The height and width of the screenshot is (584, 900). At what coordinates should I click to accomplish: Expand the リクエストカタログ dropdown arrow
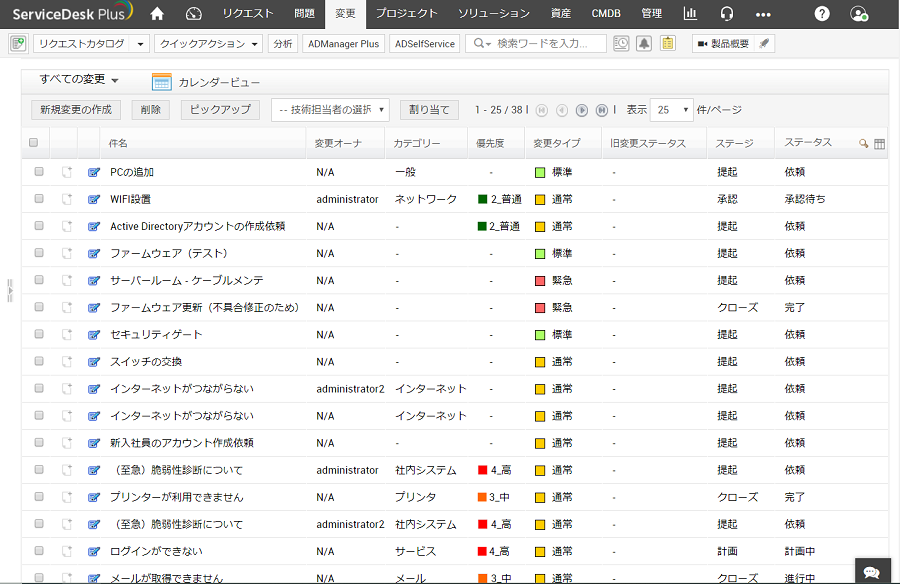click(x=140, y=44)
